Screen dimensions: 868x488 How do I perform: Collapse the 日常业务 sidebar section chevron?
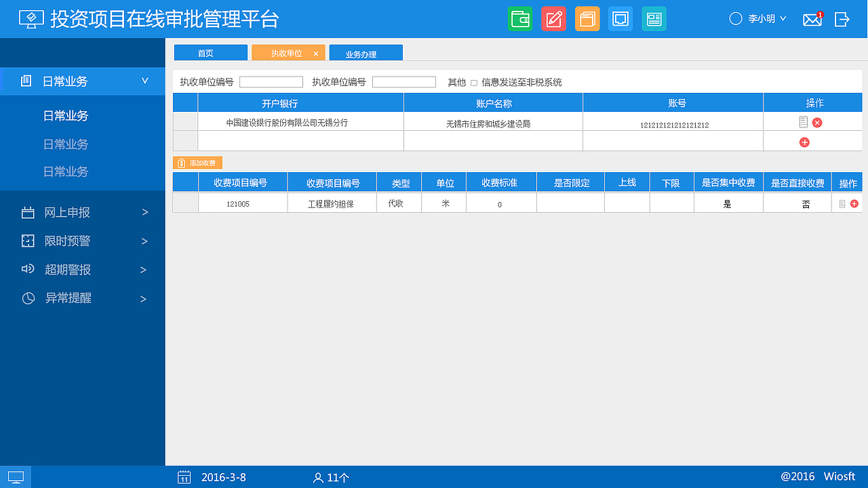(144, 81)
